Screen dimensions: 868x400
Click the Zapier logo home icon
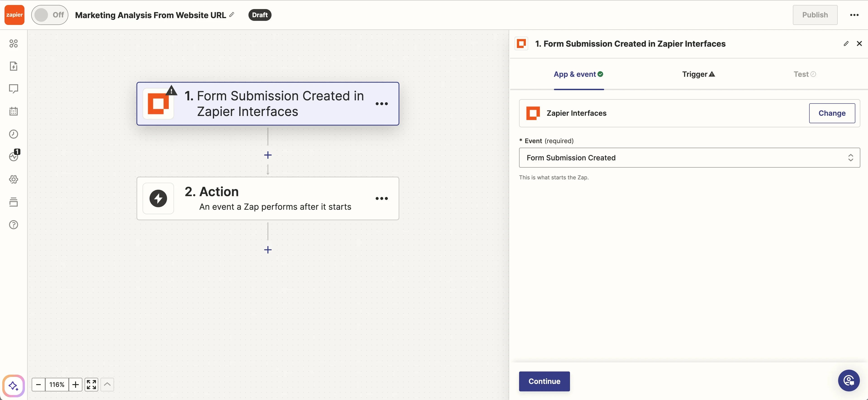tap(14, 15)
